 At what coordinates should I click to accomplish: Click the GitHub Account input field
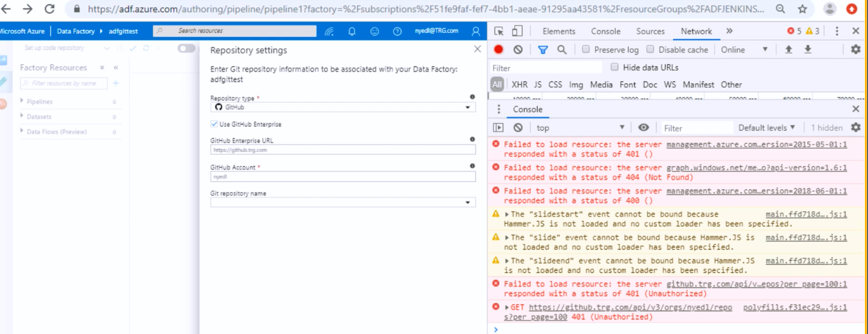(343, 177)
